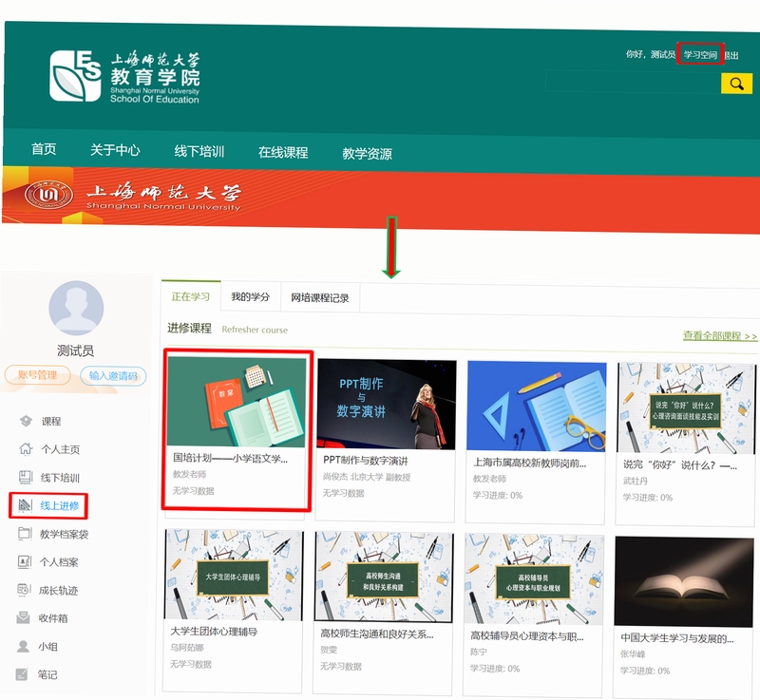Select 个人主页 in the sidebar
Screen dimensions: 760x700
[60, 449]
